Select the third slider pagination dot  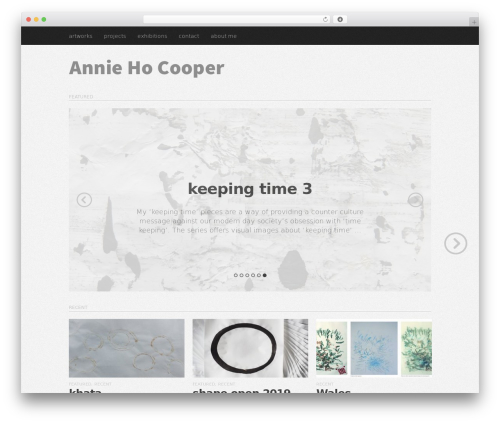(x=247, y=275)
